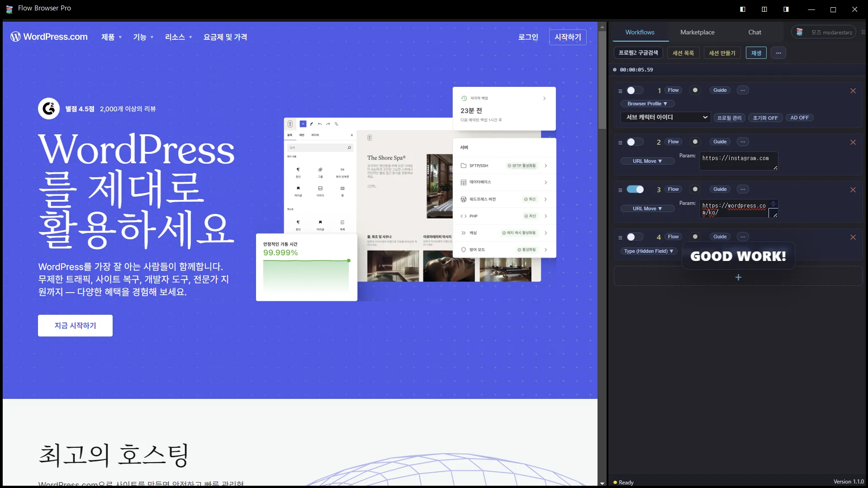The image size is (868, 488).
Task: Delete workflow step 1 with the X icon
Action: click(x=853, y=91)
